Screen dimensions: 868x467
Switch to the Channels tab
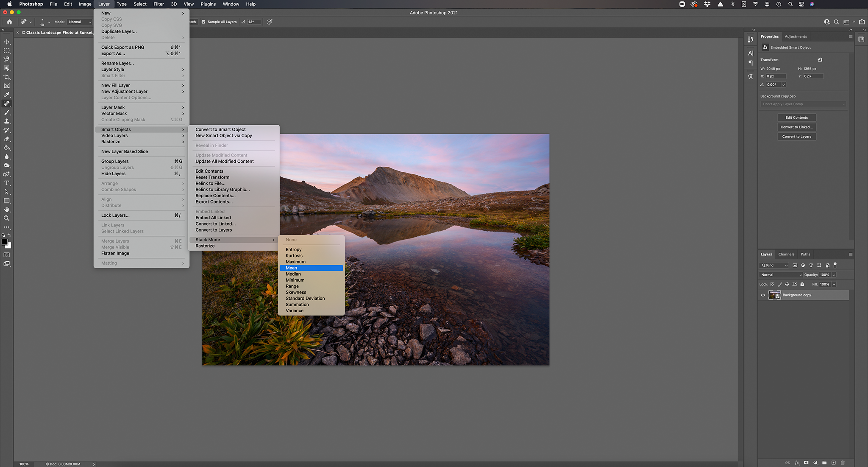coord(786,254)
